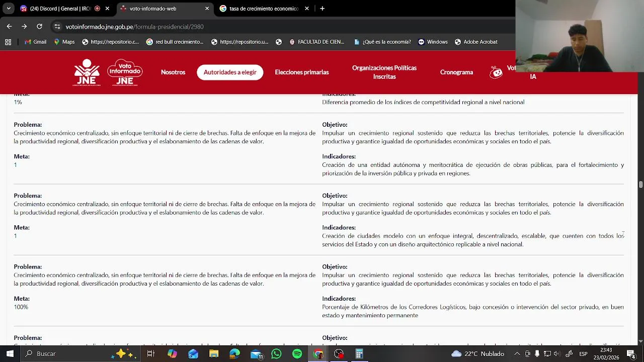This screenshot has height=362, width=644.
Task: Open File Explorer from the taskbar
Action: (214, 354)
